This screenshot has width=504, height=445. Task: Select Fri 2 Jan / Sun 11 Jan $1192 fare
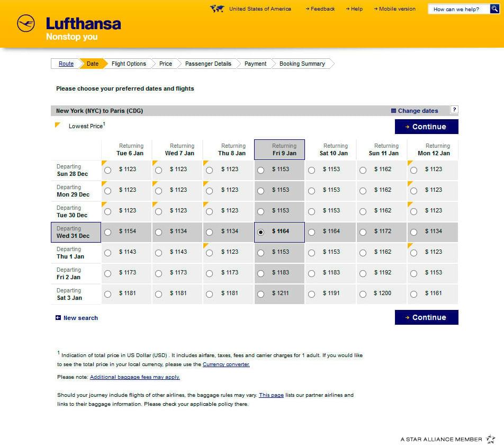363,273
